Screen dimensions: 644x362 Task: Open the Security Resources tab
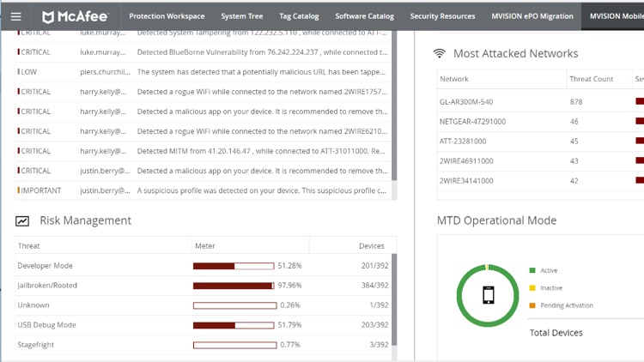(442, 16)
